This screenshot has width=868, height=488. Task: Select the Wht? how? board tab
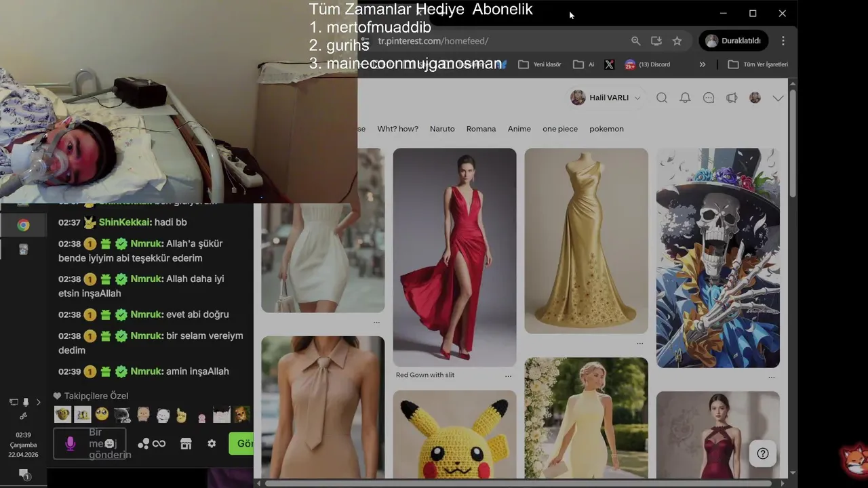click(x=397, y=129)
